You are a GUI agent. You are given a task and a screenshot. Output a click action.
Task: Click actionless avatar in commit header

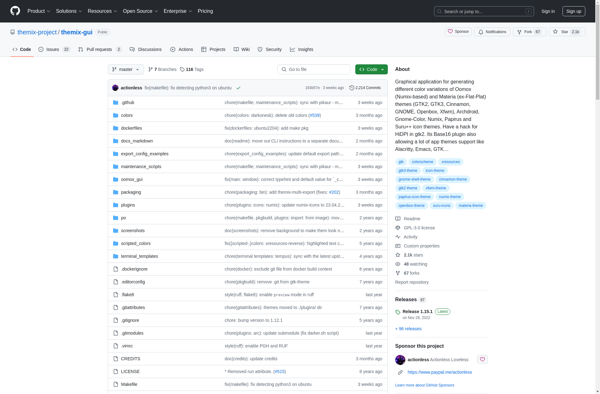point(115,88)
